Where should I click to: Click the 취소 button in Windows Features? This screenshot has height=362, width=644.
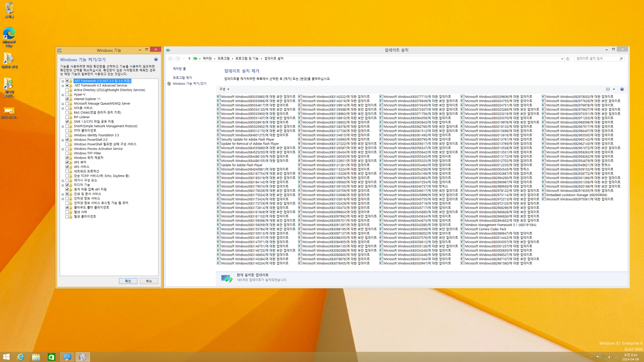pos(149,281)
